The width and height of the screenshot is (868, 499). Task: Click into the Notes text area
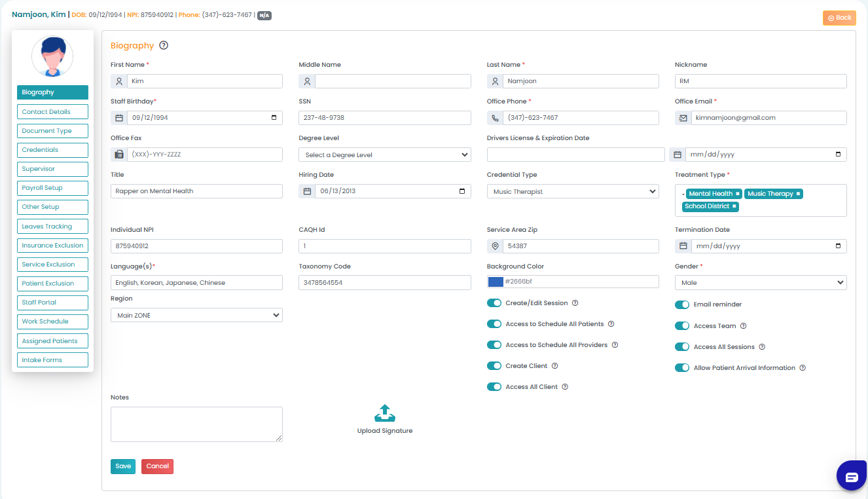tap(196, 424)
